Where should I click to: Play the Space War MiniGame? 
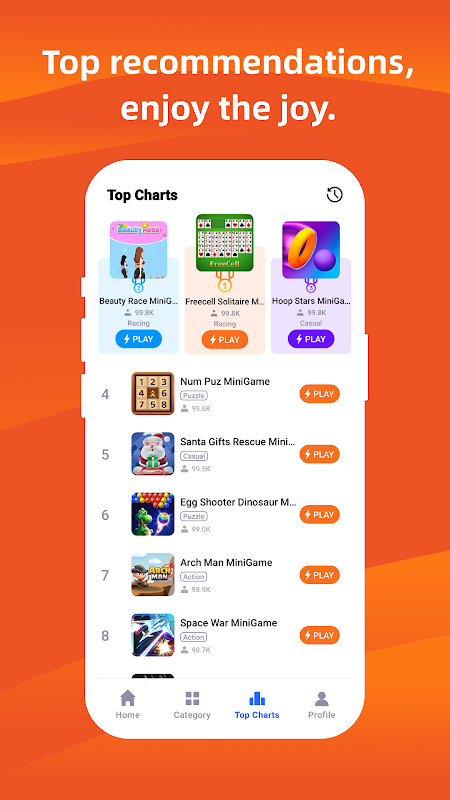pos(319,635)
